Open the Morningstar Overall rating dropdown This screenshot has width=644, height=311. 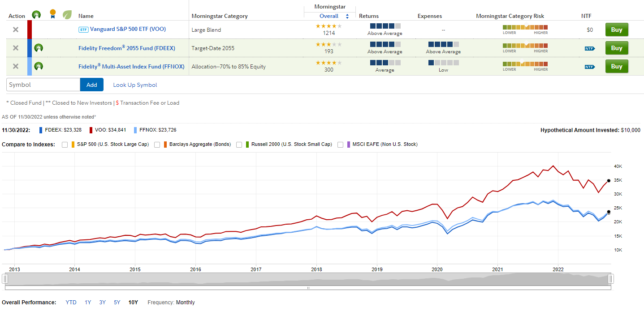click(x=332, y=16)
